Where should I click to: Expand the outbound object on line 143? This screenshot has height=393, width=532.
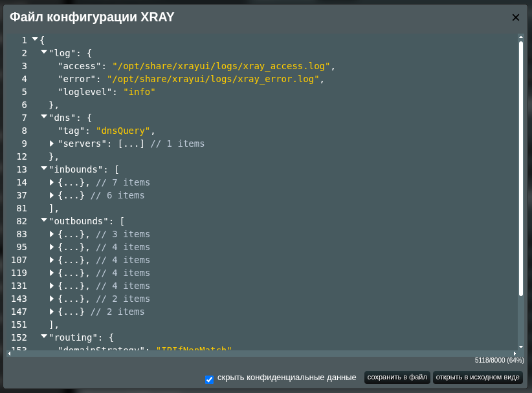click(x=52, y=299)
